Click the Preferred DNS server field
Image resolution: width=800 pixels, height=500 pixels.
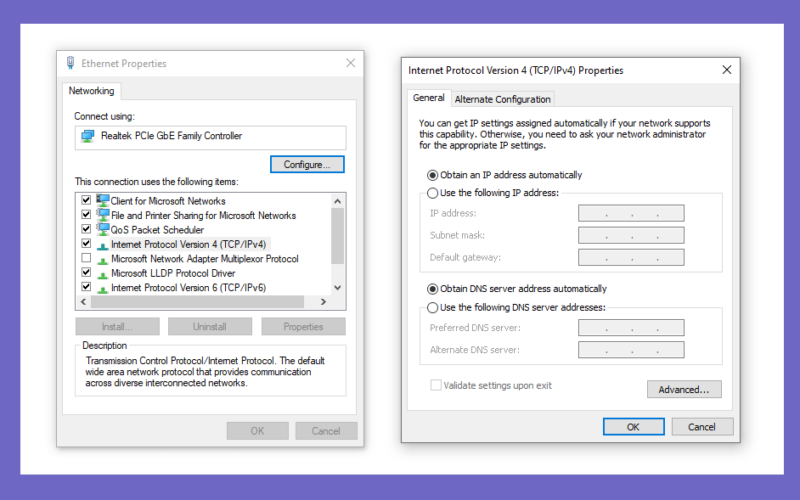click(x=631, y=328)
